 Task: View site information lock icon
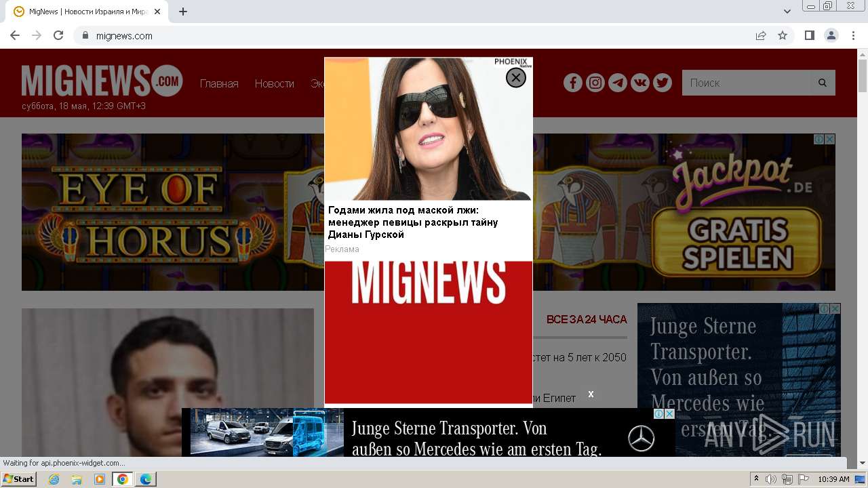pos(85,35)
